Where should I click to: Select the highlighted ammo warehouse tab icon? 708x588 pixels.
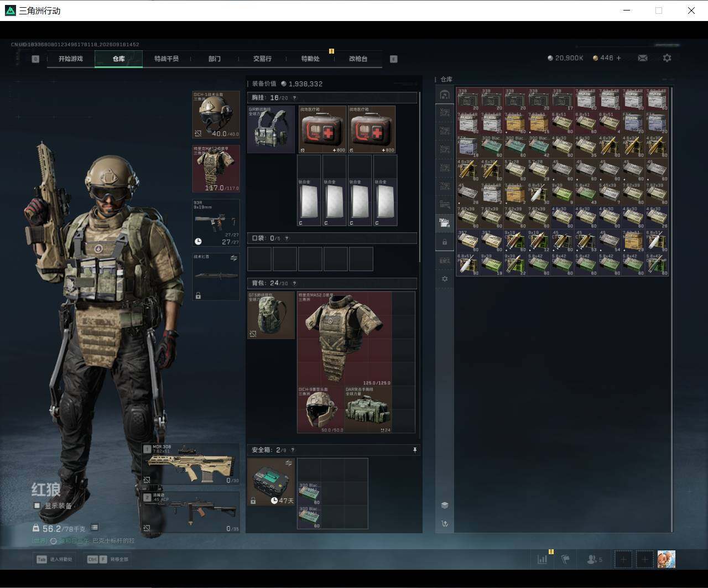click(445, 222)
